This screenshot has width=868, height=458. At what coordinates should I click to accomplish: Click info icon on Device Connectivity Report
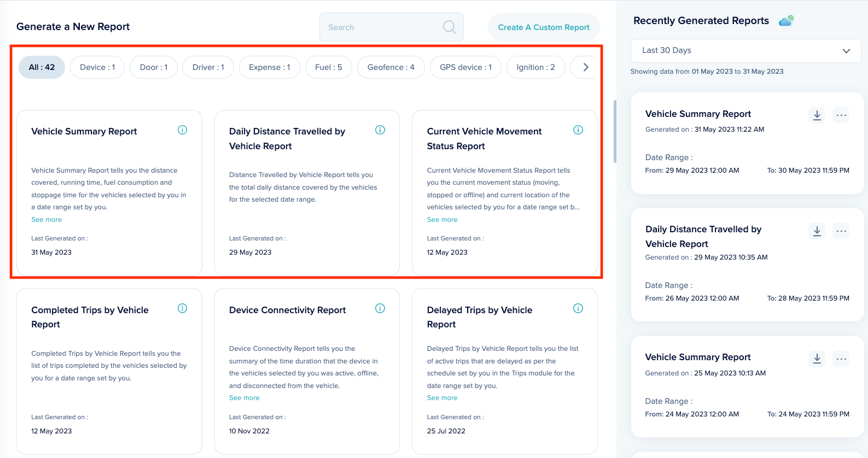(x=380, y=308)
